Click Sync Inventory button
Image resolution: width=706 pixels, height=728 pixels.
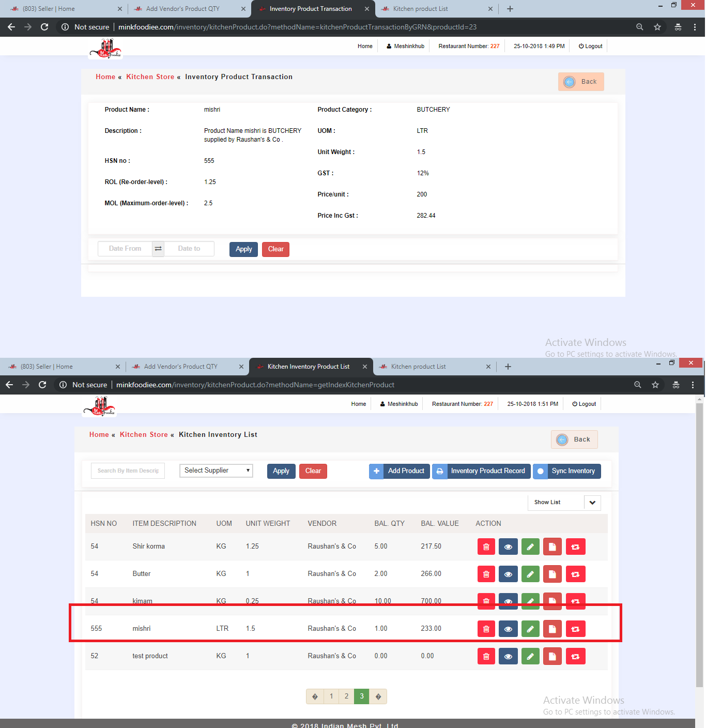[567, 471]
